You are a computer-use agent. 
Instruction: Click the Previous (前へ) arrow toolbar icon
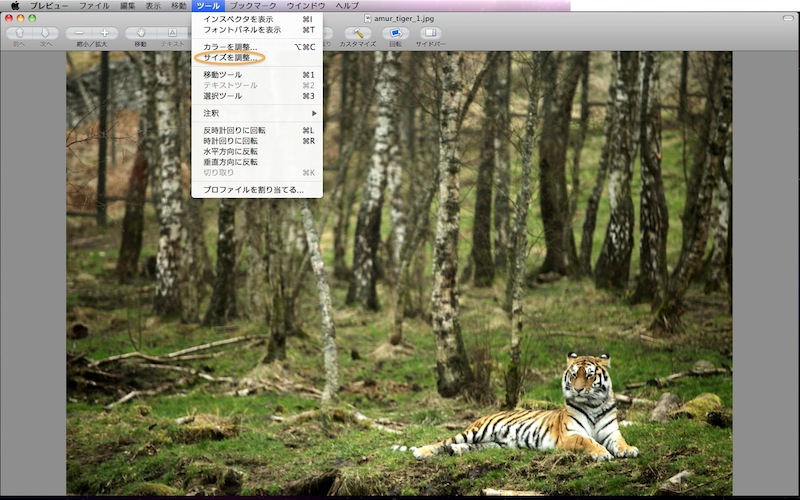pos(19,33)
